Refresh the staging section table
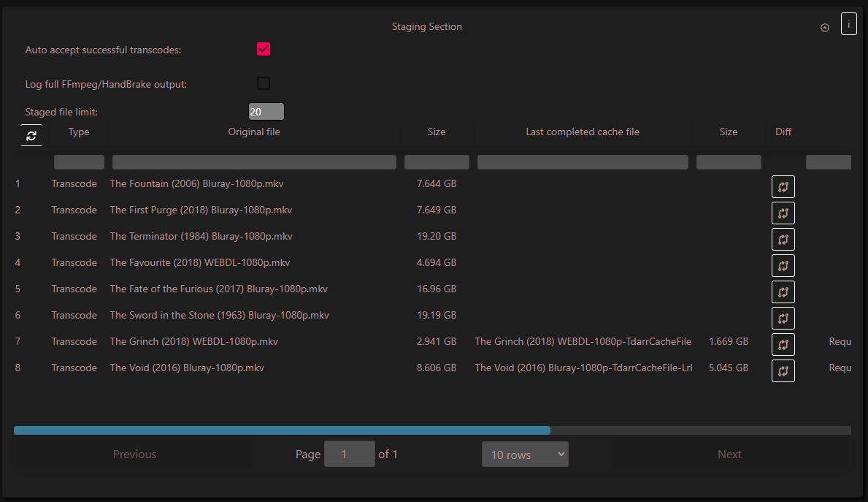The width and height of the screenshot is (868, 502). click(x=31, y=135)
